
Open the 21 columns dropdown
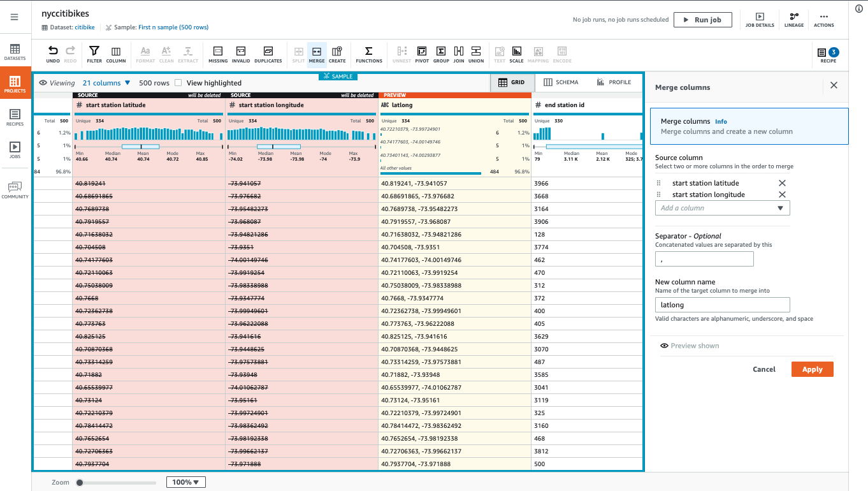coord(106,83)
